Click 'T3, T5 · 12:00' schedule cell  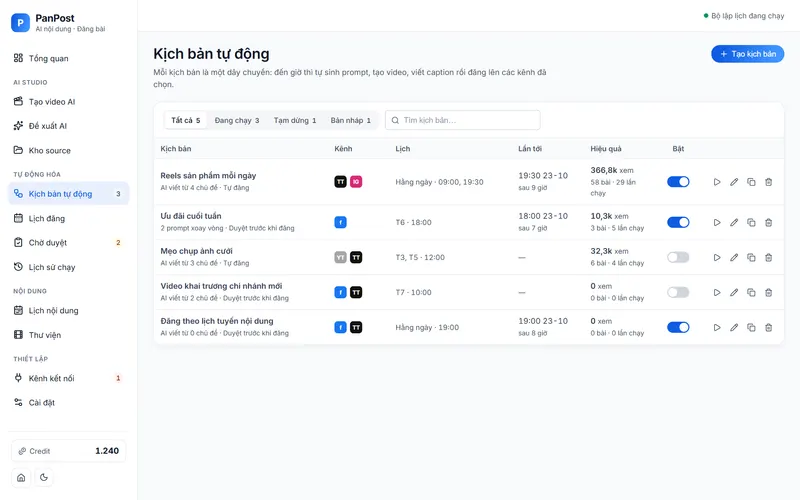[x=420, y=258]
